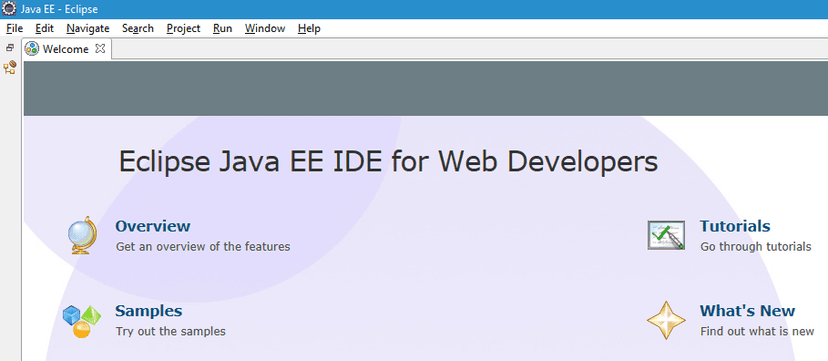Image resolution: width=828 pixels, height=361 pixels.
Task: Click the Overview globe icon
Action: pos(82,235)
